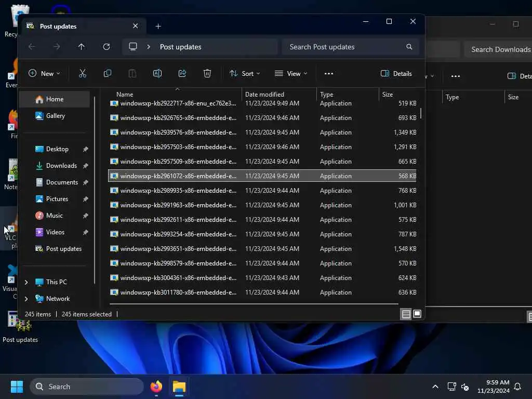Sort by the Name column header
Viewport: 532px width, 399px height.
pos(175,95)
